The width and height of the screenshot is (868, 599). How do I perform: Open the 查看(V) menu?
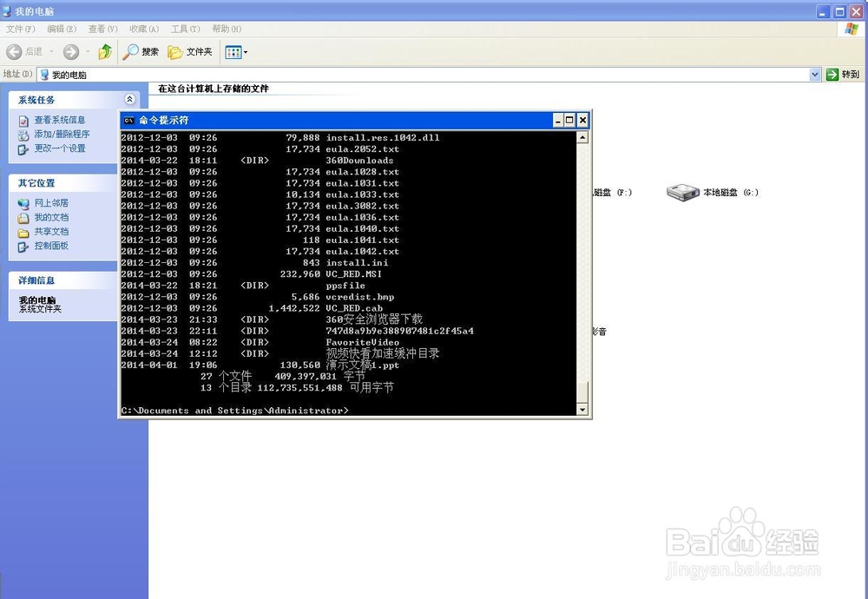pos(103,29)
